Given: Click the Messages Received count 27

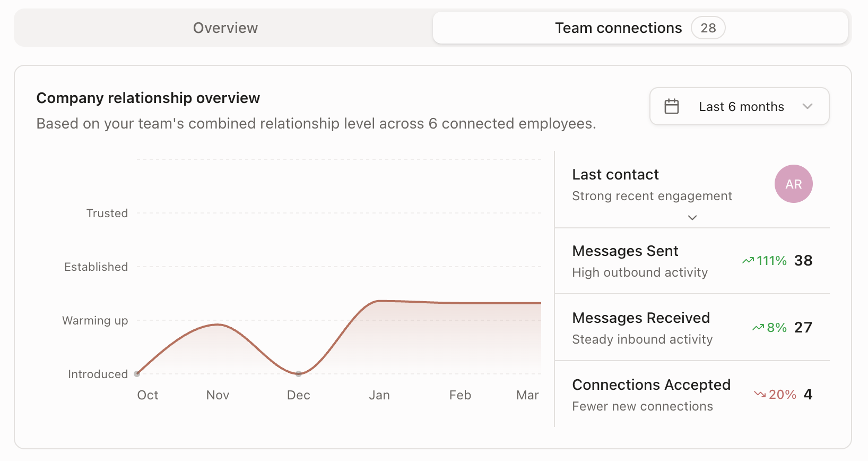Looking at the screenshot, I should point(803,327).
